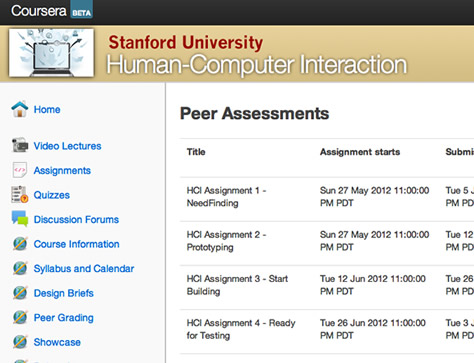Image resolution: width=474 pixels, height=363 pixels.
Task: Click the Peer Assessments page heading
Action: click(254, 113)
